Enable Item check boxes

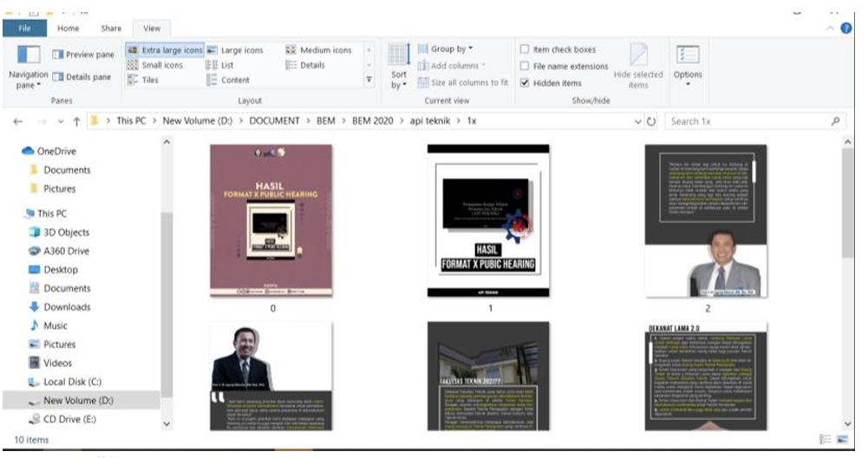[525, 49]
